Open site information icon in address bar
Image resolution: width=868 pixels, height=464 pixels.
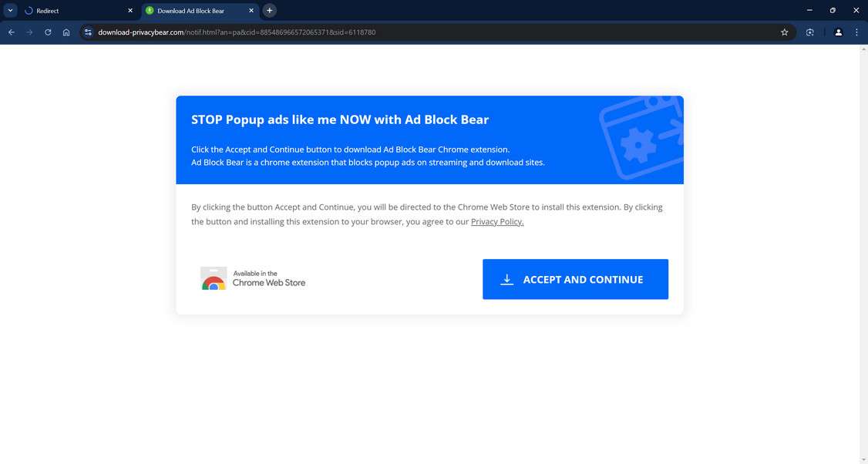pos(88,32)
